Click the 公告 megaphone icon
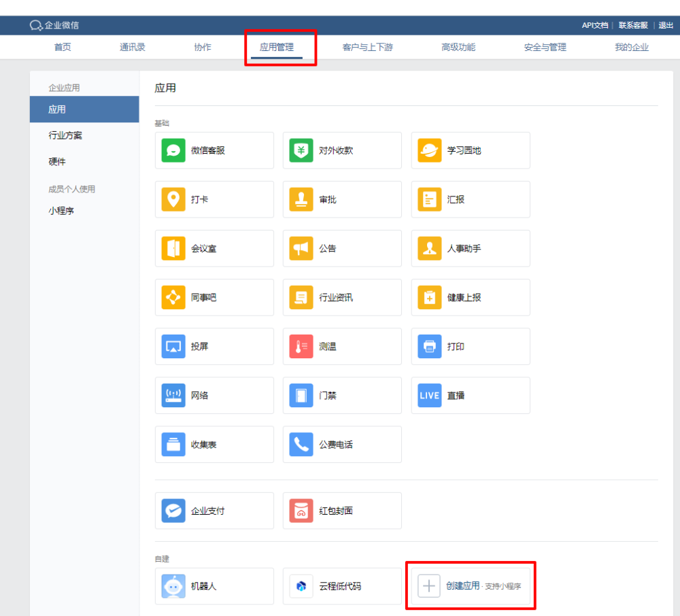The height and width of the screenshot is (616, 680). click(x=301, y=248)
